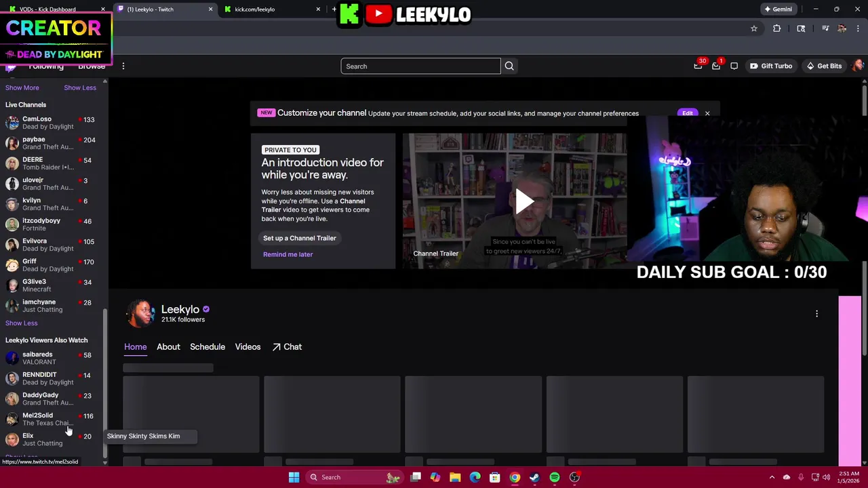Open notifications inbox with 1 badge
Image resolution: width=868 pixels, height=488 pixels.
tap(716, 66)
